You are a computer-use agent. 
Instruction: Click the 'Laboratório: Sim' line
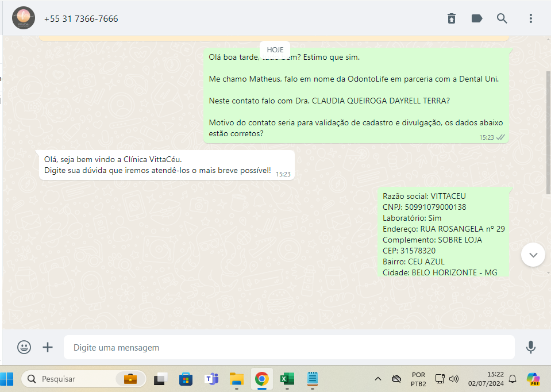click(412, 218)
